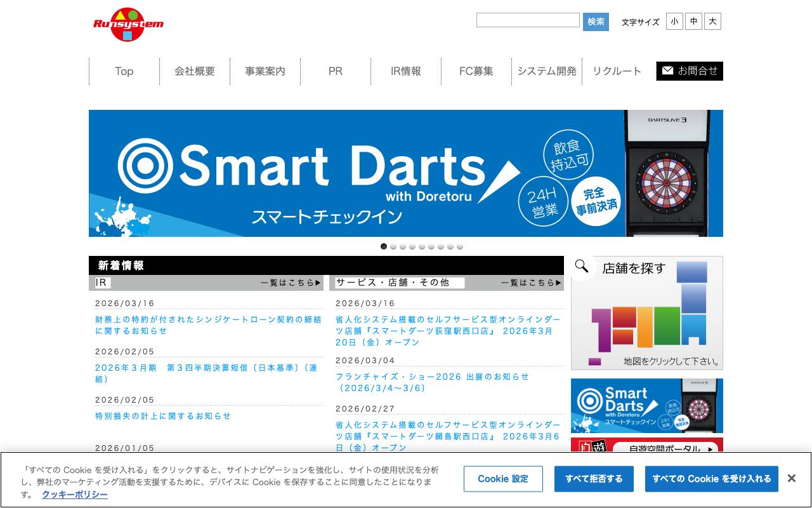The width and height of the screenshot is (812, 508).
Task: Click the Smart Darts sidebar banner
Action: 646,404
